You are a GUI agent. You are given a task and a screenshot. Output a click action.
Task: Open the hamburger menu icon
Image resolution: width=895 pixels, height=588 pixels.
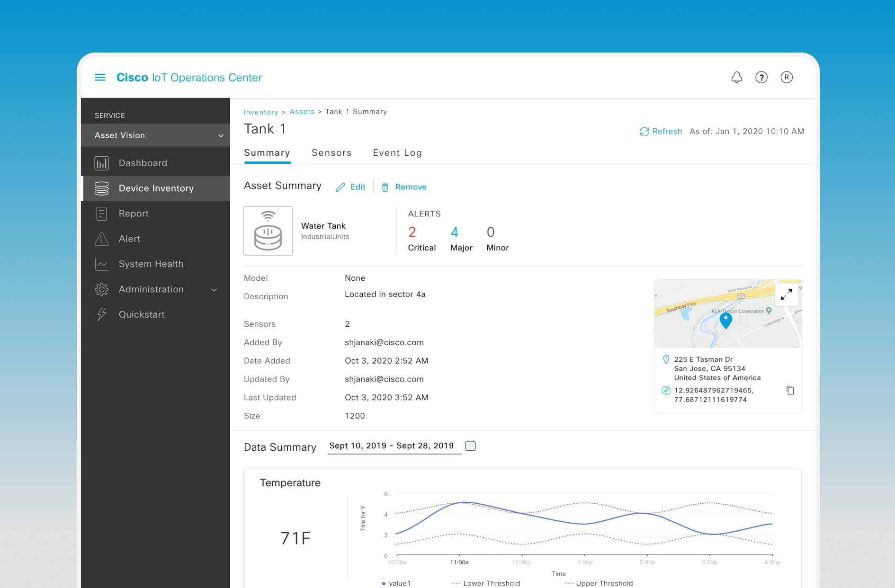point(100,77)
